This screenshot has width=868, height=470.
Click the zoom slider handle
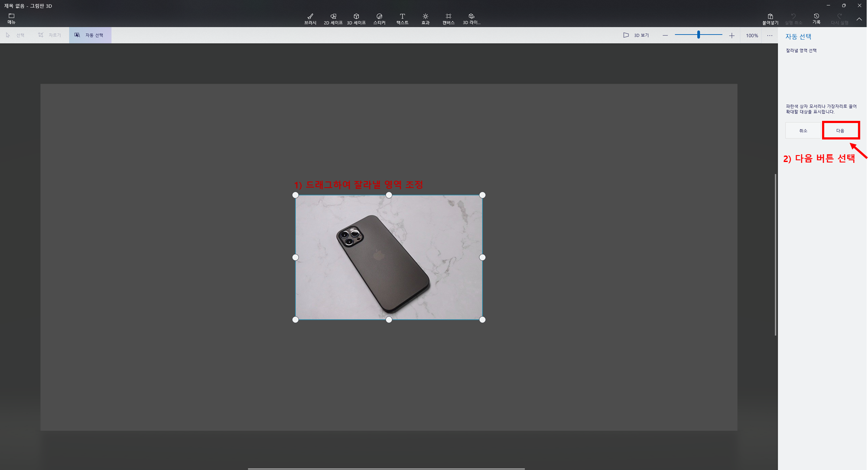[699, 35]
